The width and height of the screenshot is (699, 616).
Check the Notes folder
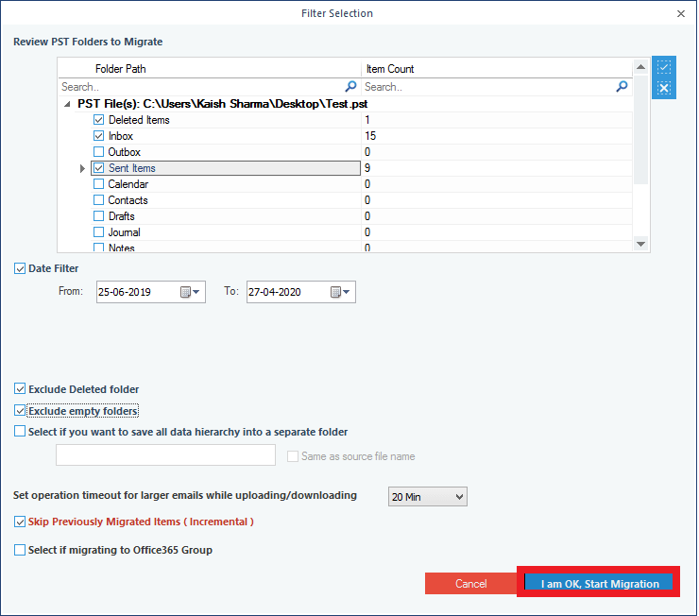point(98,248)
